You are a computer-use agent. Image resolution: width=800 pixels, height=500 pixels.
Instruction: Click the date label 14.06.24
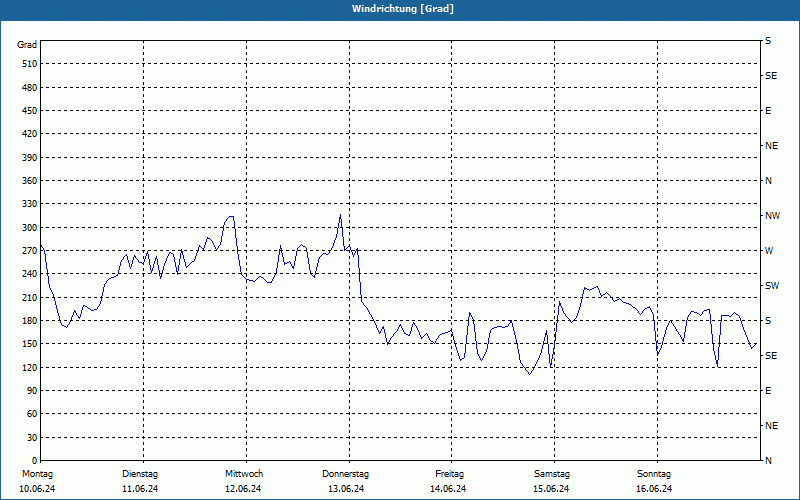(448, 489)
